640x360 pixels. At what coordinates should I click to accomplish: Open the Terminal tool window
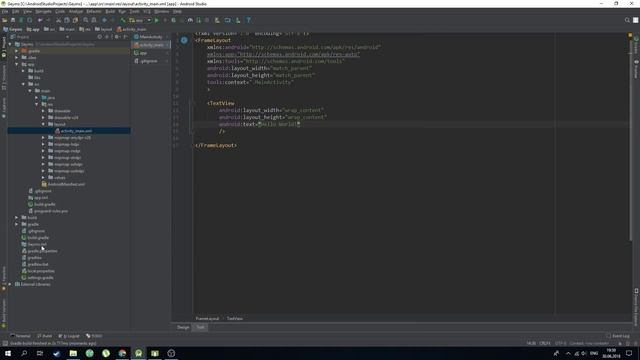pos(20,336)
